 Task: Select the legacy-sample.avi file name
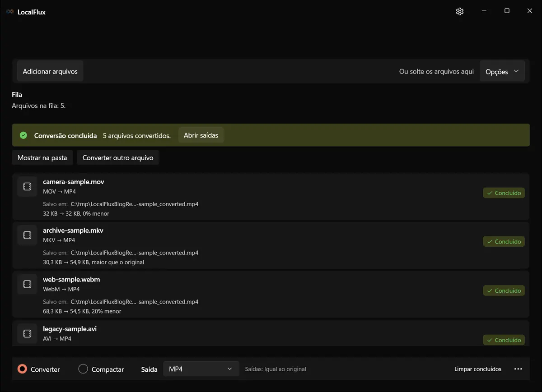tap(70, 329)
